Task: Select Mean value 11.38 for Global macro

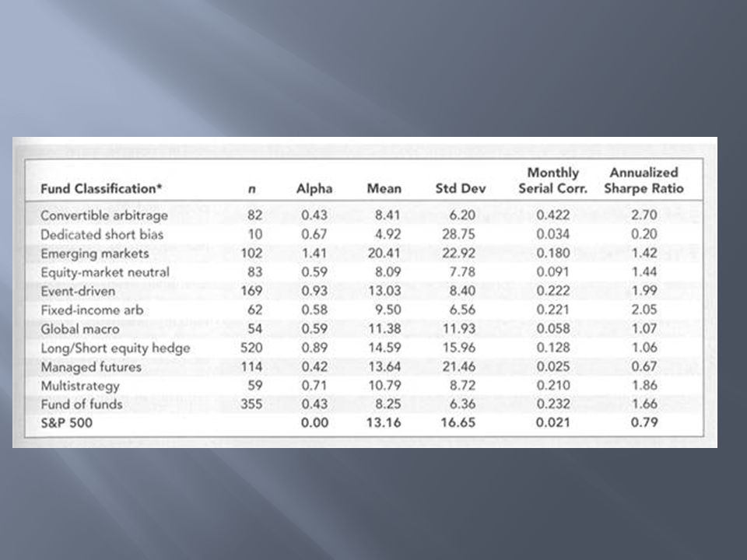Action: [384, 328]
